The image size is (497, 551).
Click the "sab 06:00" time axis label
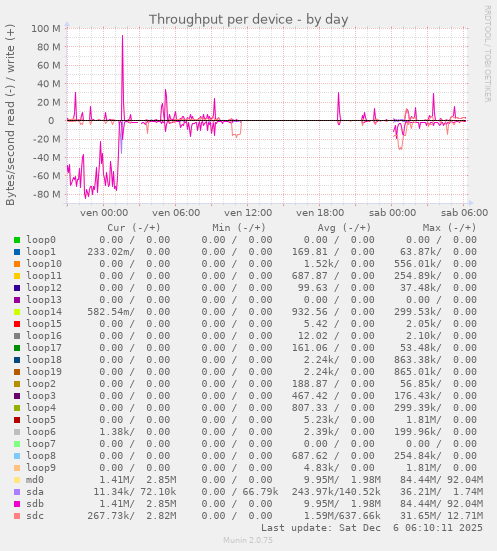click(x=464, y=213)
